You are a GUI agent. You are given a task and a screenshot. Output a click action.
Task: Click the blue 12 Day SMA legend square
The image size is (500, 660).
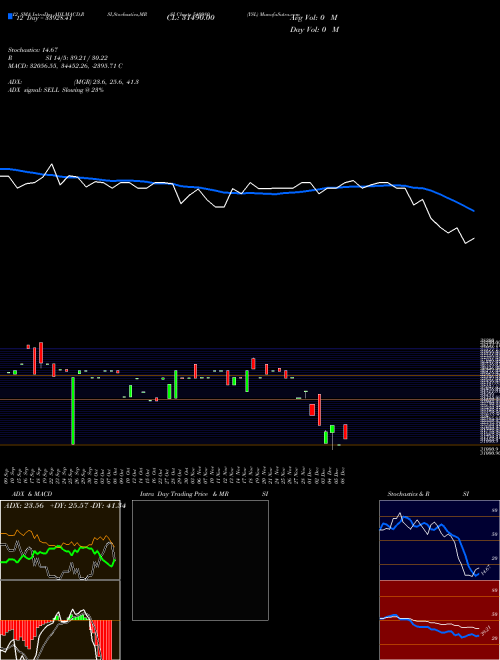(10, 16)
